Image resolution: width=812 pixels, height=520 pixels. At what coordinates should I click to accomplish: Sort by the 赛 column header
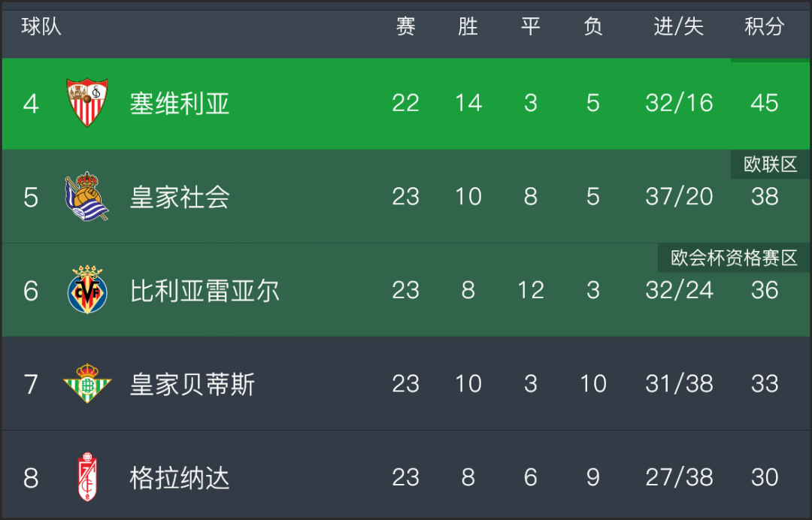[x=405, y=26]
